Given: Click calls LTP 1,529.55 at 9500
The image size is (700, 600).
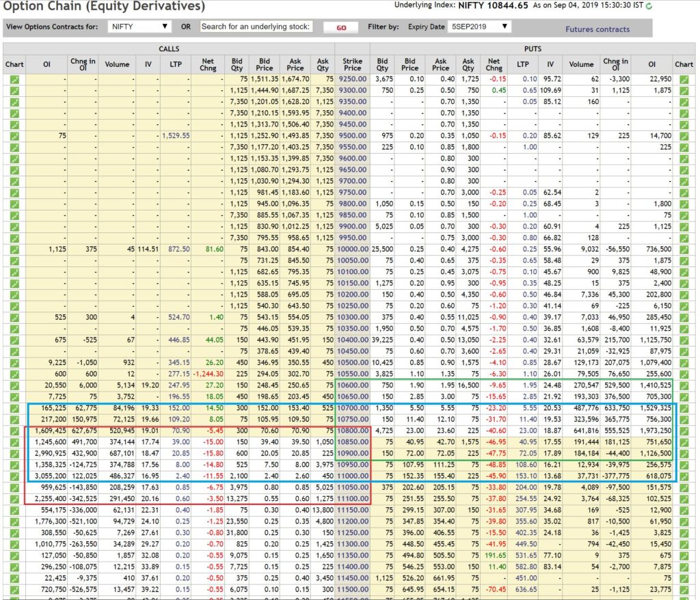Looking at the screenshot, I should 176,136.
